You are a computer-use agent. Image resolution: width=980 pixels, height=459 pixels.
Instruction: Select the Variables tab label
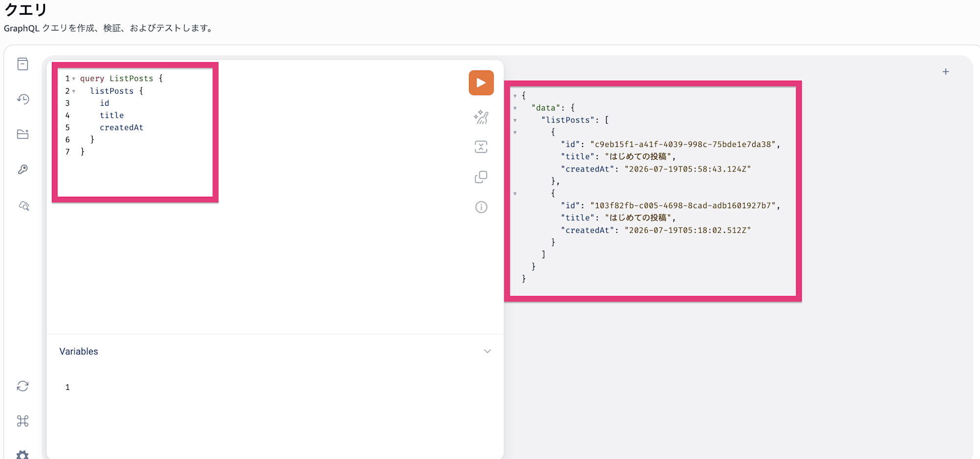click(x=79, y=351)
